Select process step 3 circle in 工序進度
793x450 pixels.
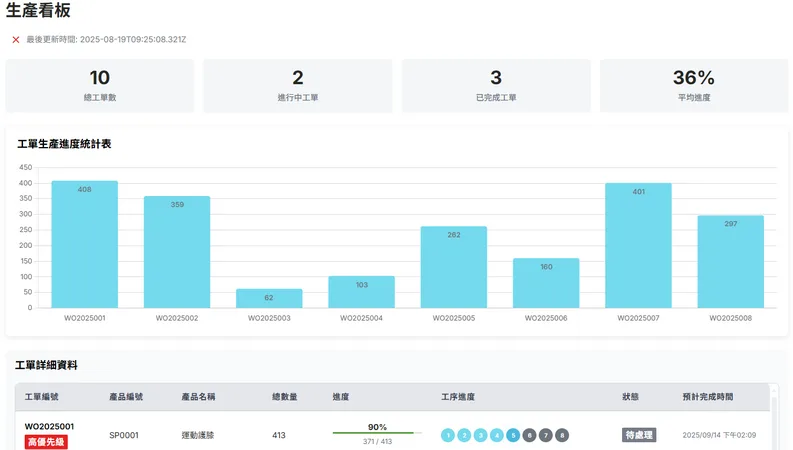pos(481,435)
